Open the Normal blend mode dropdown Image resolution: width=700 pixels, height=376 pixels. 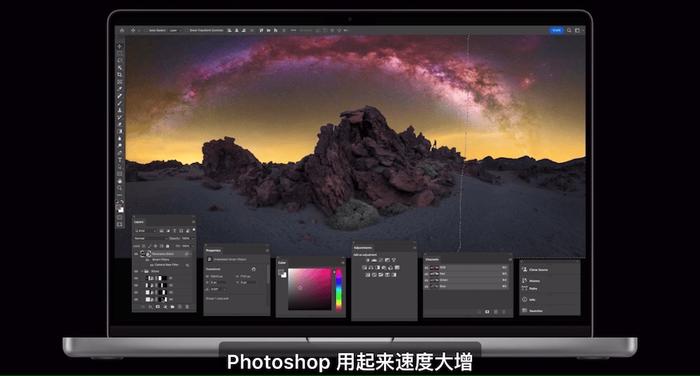coord(150,238)
